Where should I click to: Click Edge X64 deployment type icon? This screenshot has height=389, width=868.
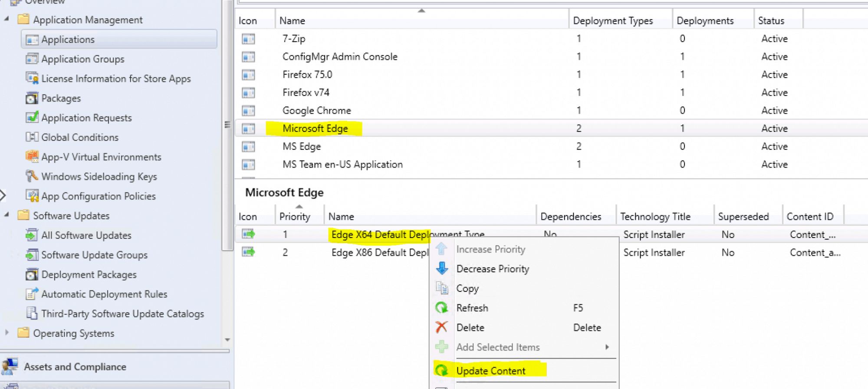(248, 234)
